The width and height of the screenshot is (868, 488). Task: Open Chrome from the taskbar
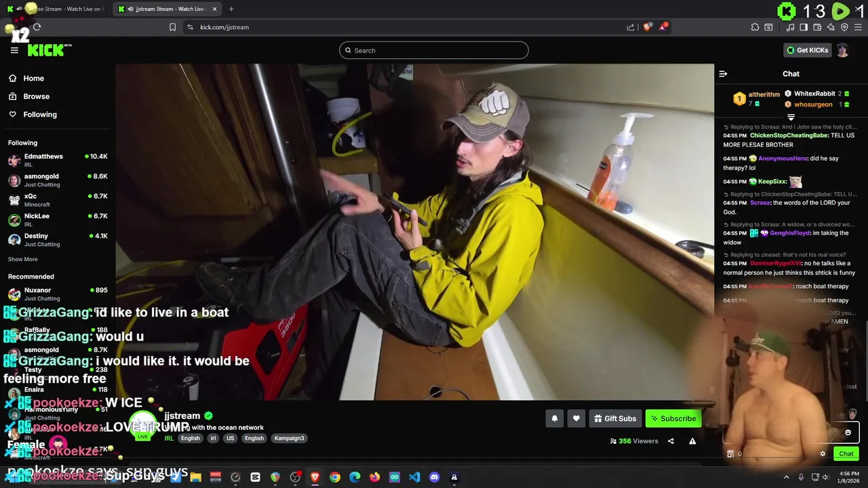(x=335, y=477)
